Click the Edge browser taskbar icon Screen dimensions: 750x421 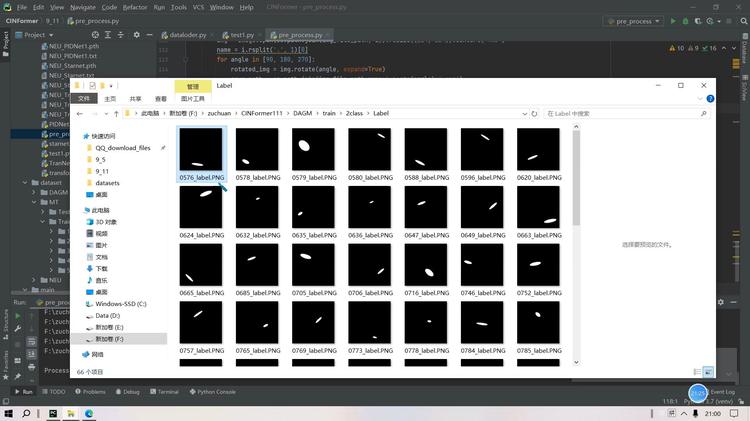click(89, 413)
